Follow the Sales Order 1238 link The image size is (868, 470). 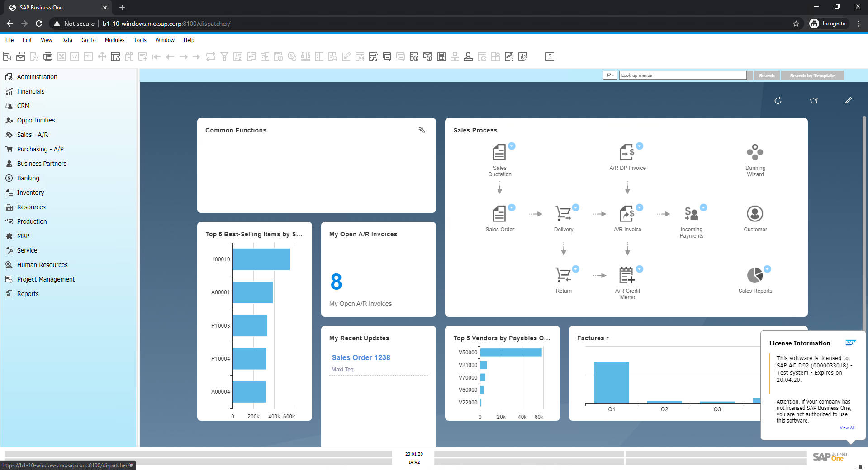(x=360, y=357)
